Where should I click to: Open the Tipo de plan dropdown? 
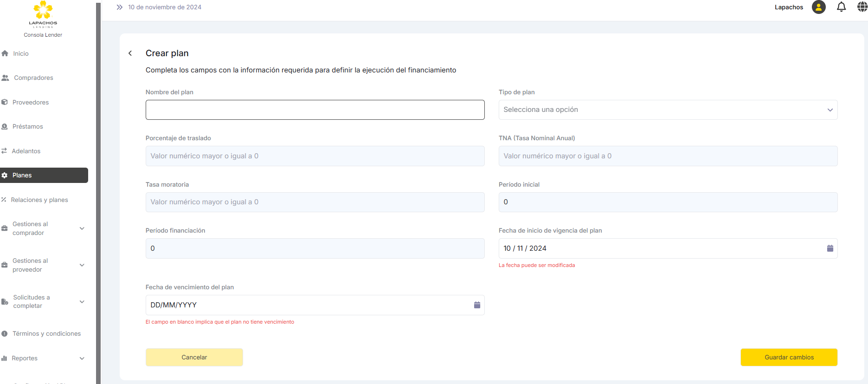tap(668, 110)
